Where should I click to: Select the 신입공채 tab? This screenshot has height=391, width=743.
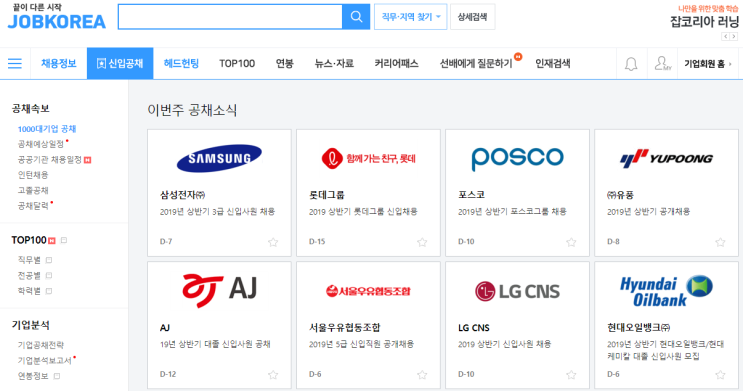[x=120, y=64]
